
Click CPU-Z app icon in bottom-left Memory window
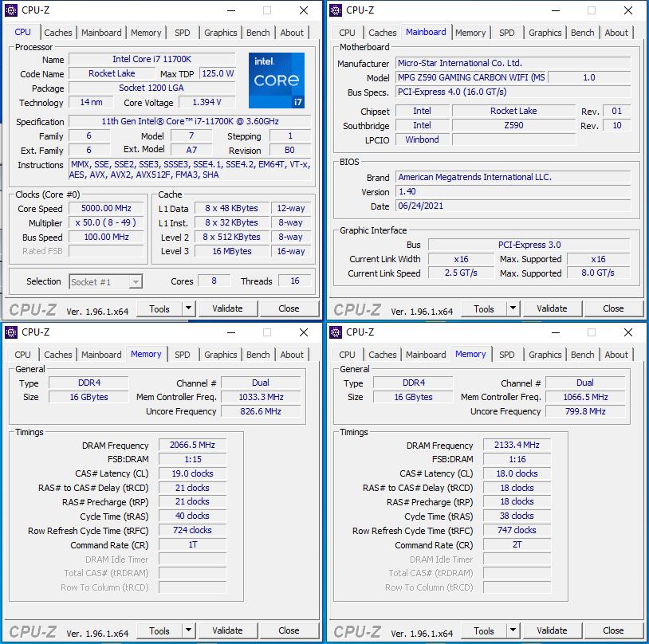click(x=10, y=332)
